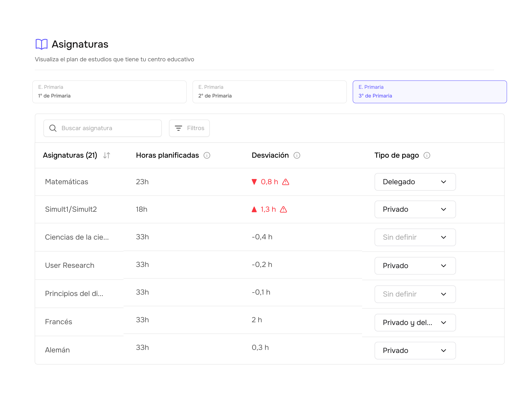Click the Francés subject name
This screenshot has width=532, height=399.
coord(59,322)
